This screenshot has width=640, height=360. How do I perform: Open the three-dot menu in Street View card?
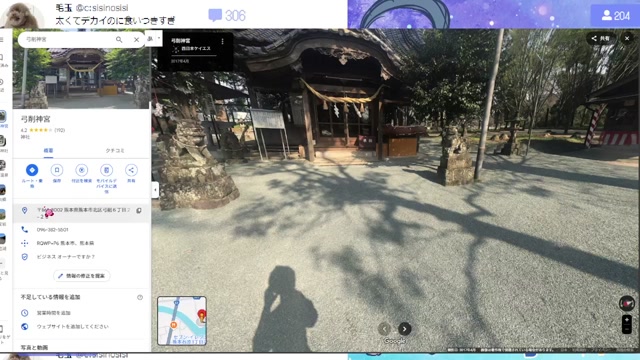click(x=222, y=41)
